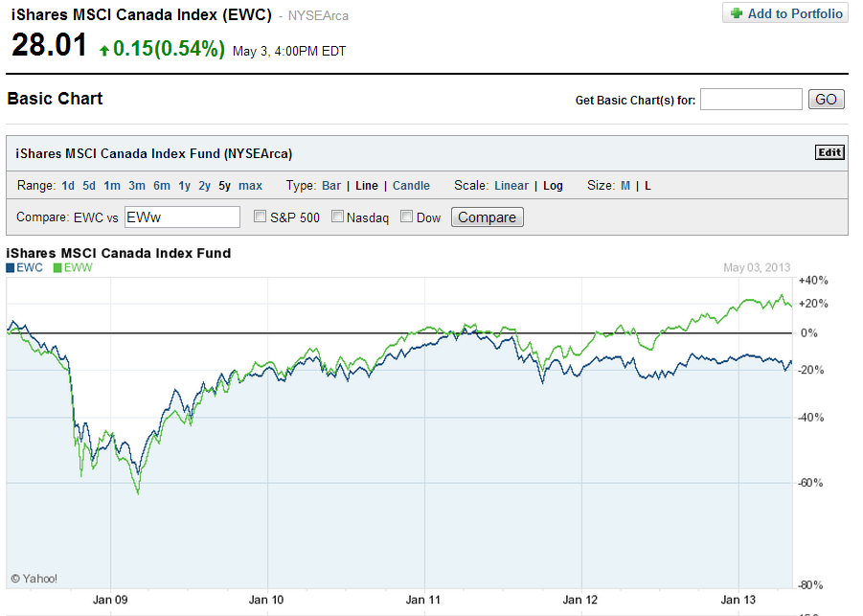
Task: Click the green plus Add to Portfolio icon
Action: (737, 13)
